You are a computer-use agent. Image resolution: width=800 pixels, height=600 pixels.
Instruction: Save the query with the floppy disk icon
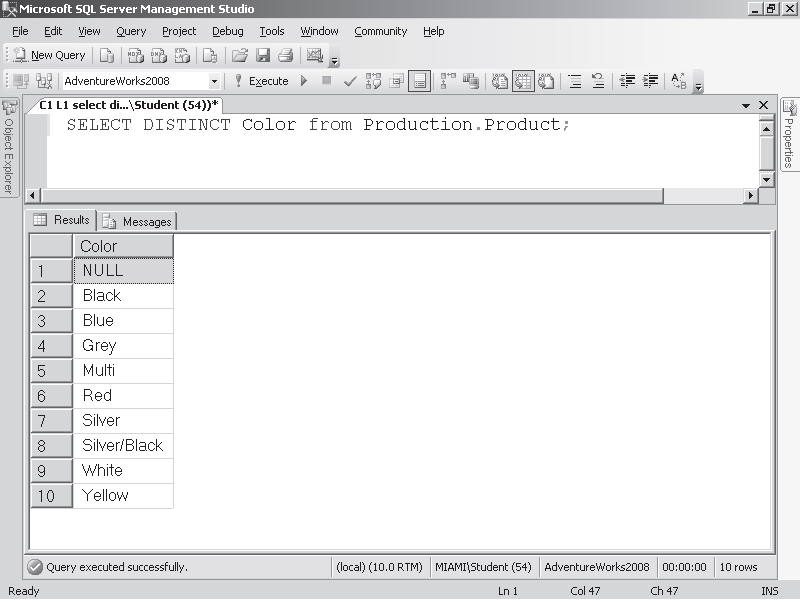tap(263, 55)
